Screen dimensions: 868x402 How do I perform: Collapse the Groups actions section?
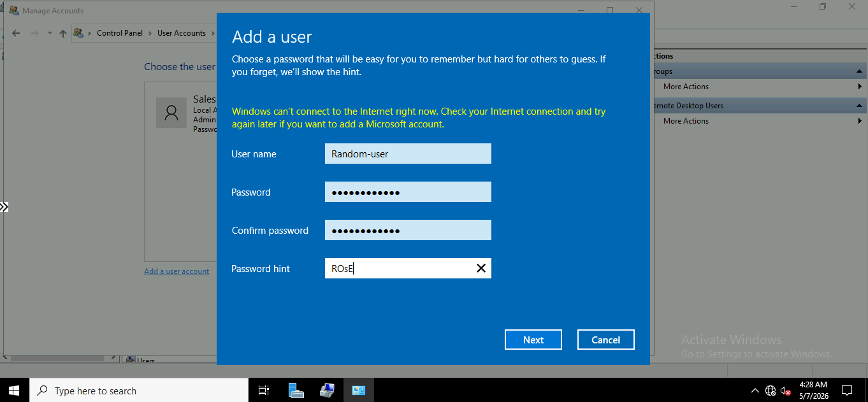coord(860,71)
